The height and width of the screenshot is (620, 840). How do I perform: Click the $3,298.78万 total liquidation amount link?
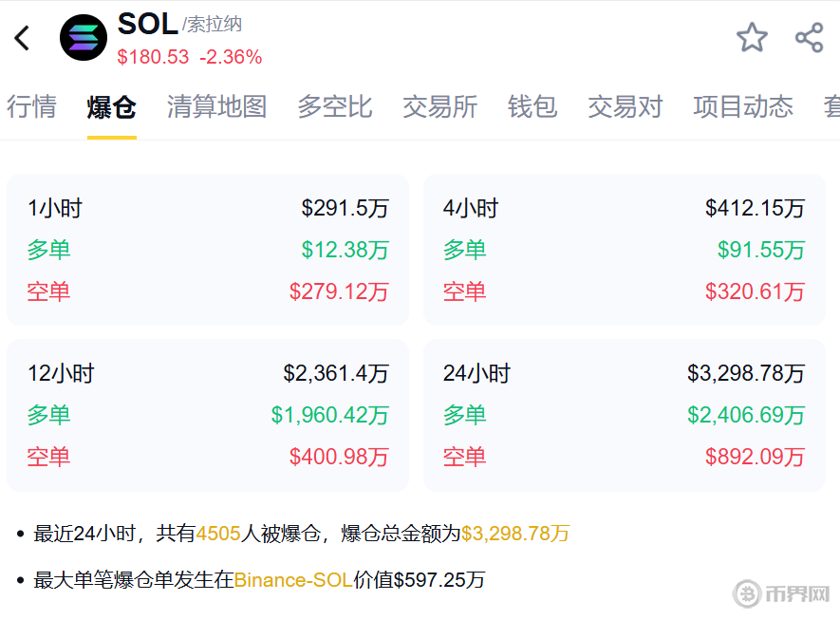click(515, 534)
